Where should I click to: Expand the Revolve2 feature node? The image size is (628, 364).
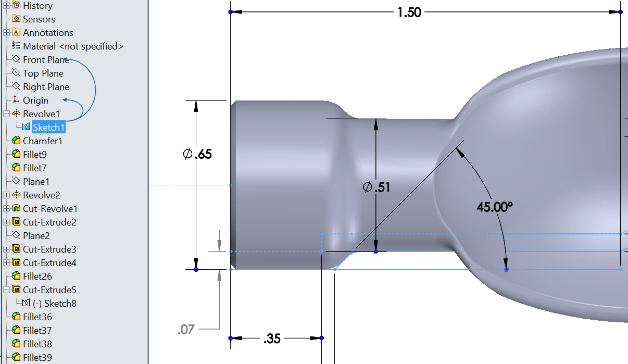point(6,195)
